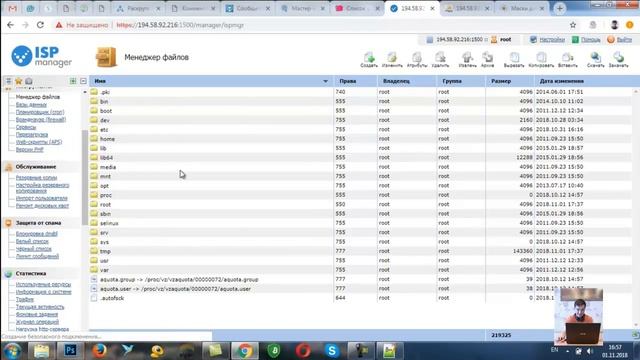Image resolution: width=640 pixels, height=360 pixels.
Task: Click the menu list icon atop sidebar
Action: point(9,81)
